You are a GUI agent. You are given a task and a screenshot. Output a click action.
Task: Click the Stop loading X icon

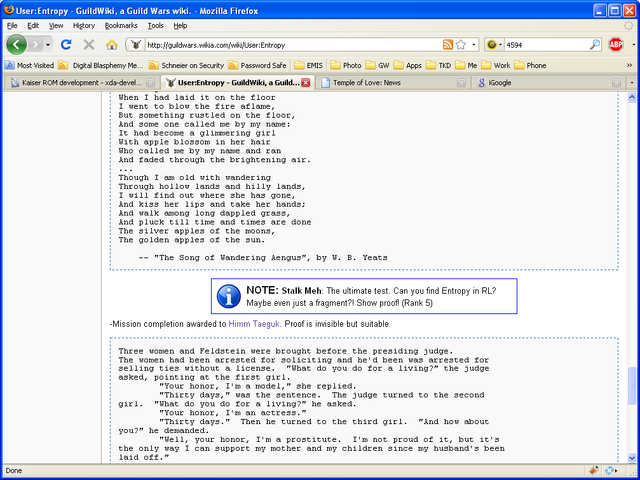[89, 44]
